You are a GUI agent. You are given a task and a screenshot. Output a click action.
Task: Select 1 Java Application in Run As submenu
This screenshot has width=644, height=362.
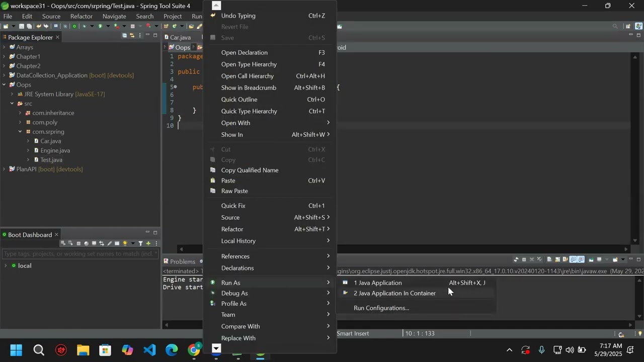click(416, 283)
